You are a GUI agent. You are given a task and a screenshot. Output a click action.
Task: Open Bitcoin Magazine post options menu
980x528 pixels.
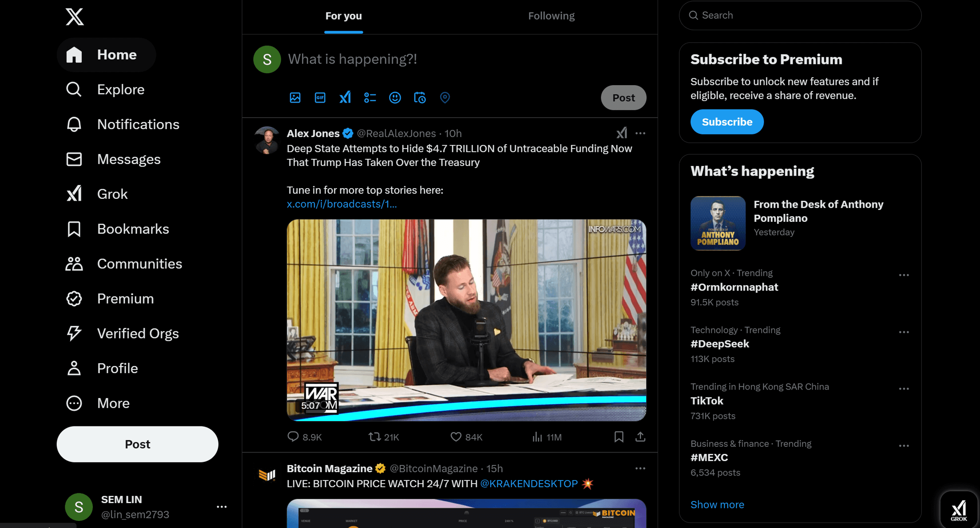[640, 469]
